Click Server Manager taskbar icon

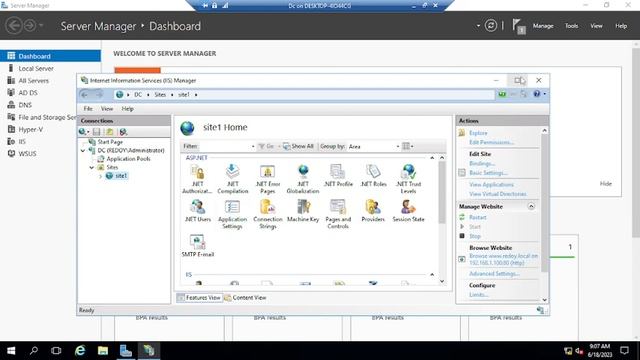click(126, 351)
